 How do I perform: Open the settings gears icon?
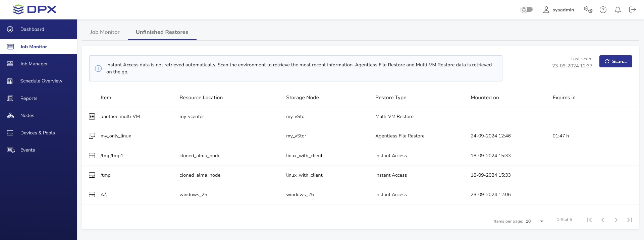pos(588,10)
